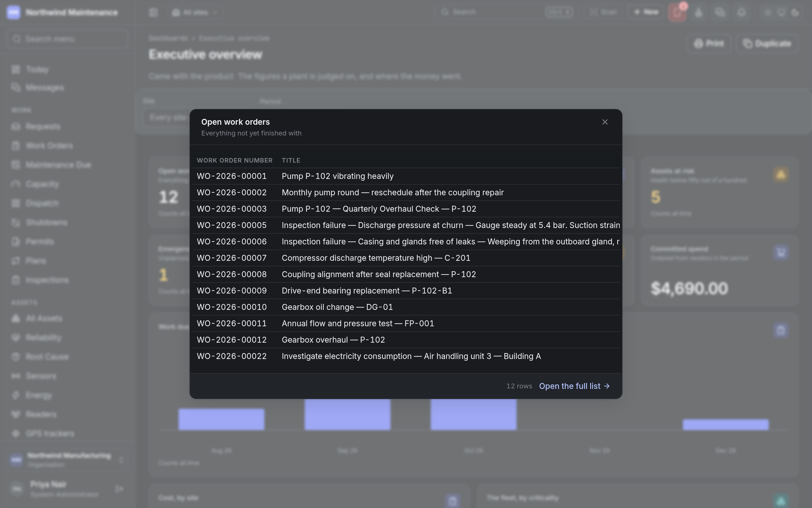This screenshot has width=812, height=508.
Task: Select work order WO-2026-00001
Action: (x=231, y=176)
